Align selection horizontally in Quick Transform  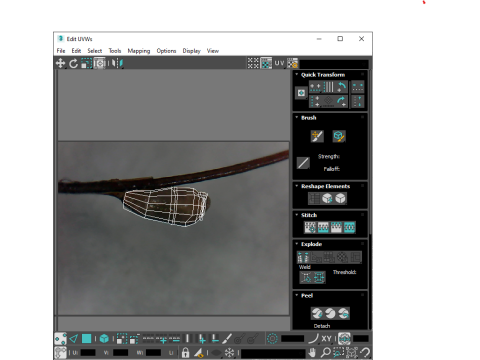(x=315, y=87)
